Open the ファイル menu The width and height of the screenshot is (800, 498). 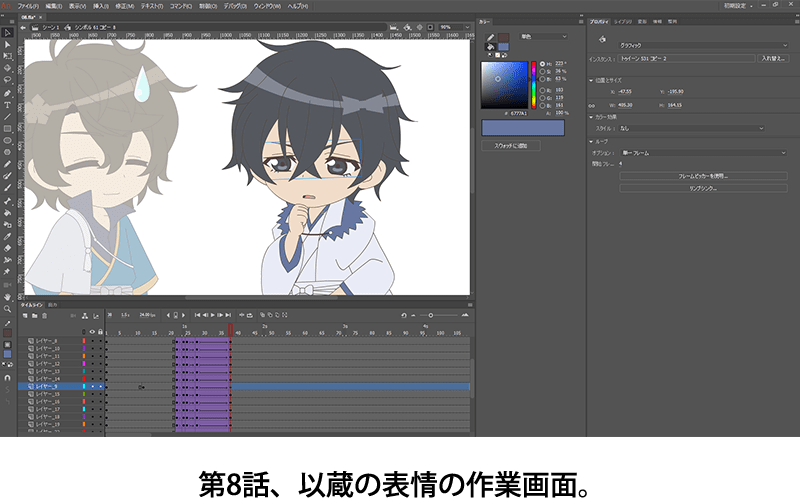tap(28, 6)
